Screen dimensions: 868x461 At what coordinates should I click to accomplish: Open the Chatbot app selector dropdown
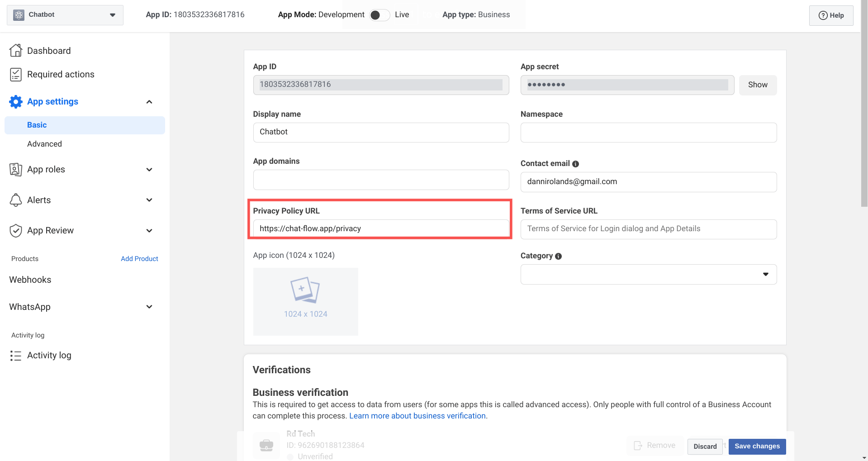tap(65, 15)
